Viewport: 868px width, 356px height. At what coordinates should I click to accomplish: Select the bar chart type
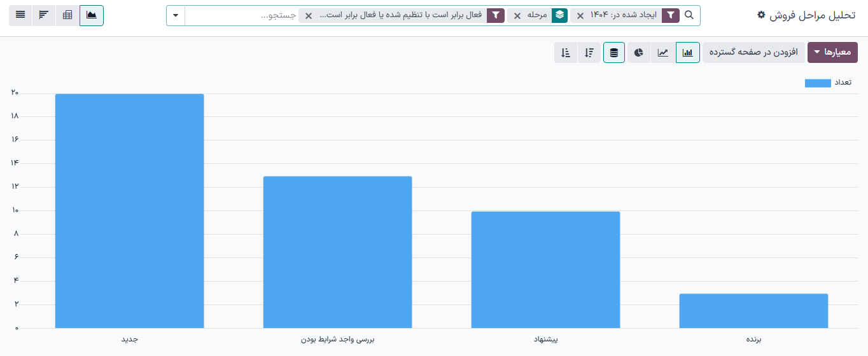[687, 53]
